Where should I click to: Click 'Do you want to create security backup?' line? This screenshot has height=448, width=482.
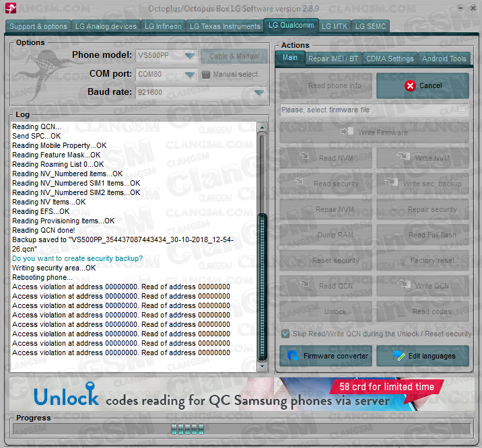click(77, 258)
